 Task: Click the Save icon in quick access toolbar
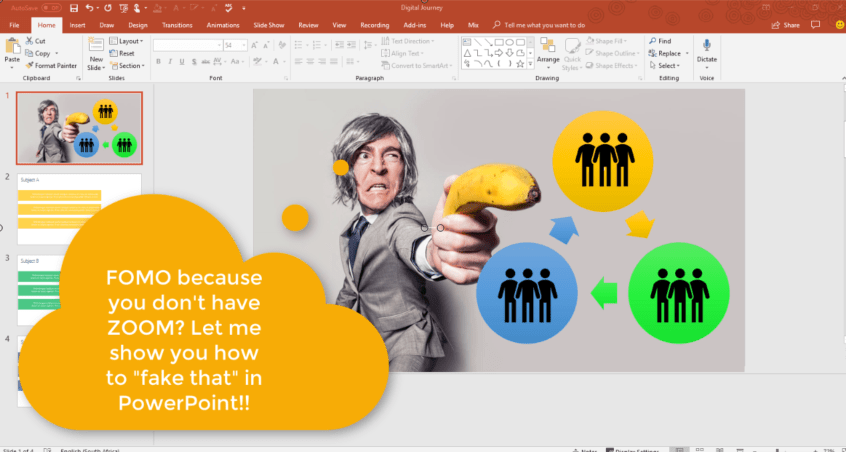(x=73, y=7)
